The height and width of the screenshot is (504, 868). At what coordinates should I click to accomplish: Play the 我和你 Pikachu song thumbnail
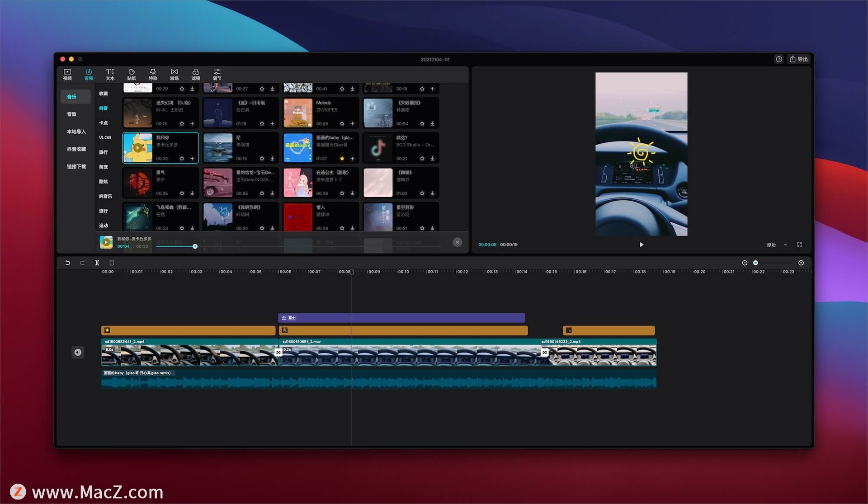coord(137,148)
